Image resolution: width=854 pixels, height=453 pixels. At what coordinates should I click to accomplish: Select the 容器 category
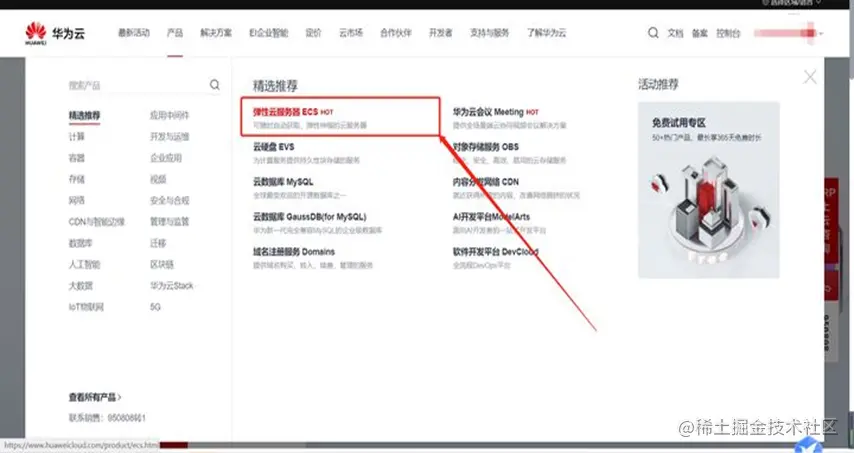[x=77, y=158]
